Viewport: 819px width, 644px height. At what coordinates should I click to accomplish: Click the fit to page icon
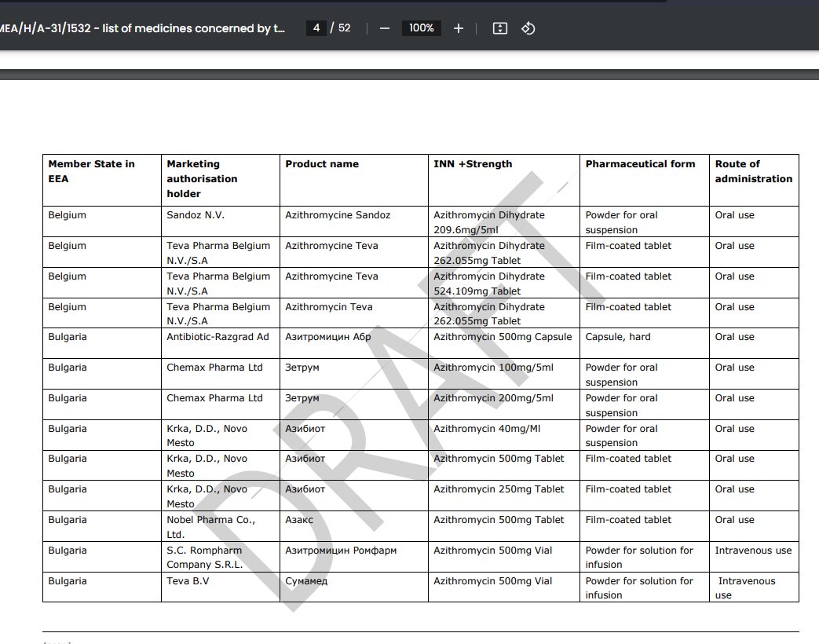499,28
